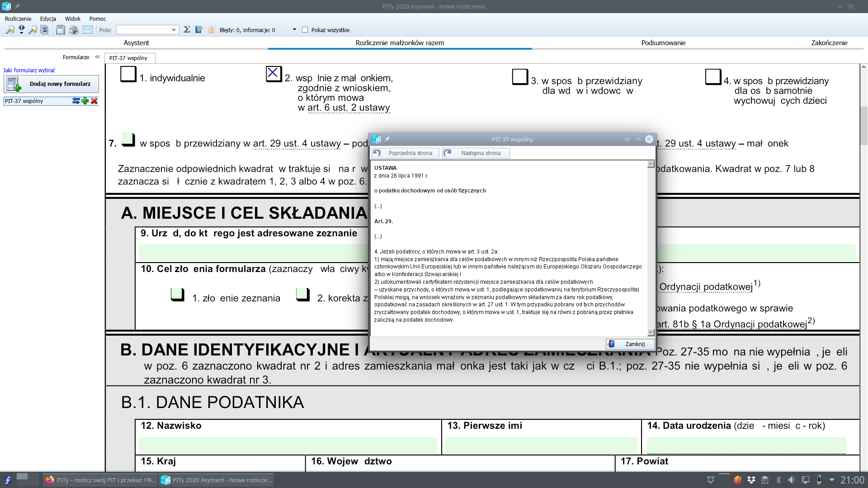Click the edit note pencil icon
This screenshot has height=488, width=868.
click(199, 30)
